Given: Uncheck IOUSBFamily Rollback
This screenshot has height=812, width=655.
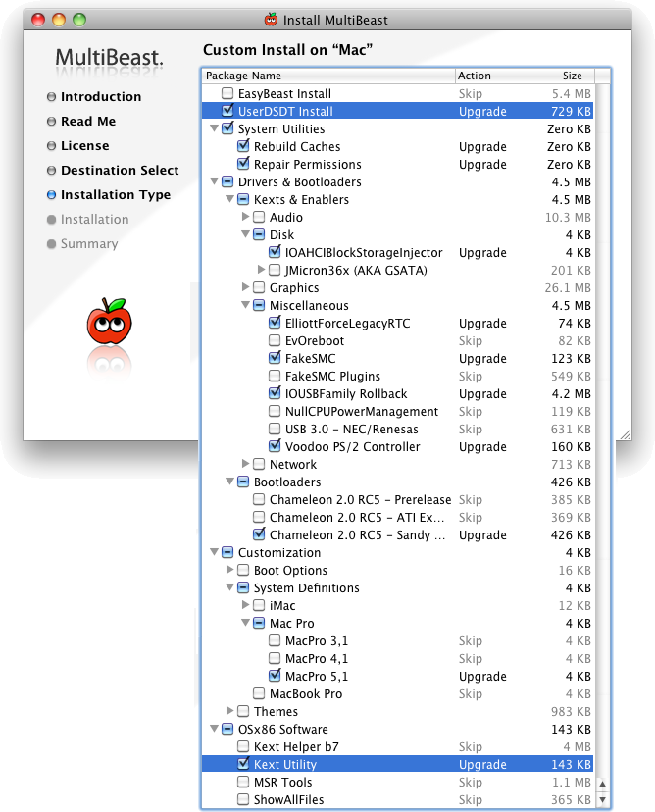Looking at the screenshot, I should [x=275, y=393].
